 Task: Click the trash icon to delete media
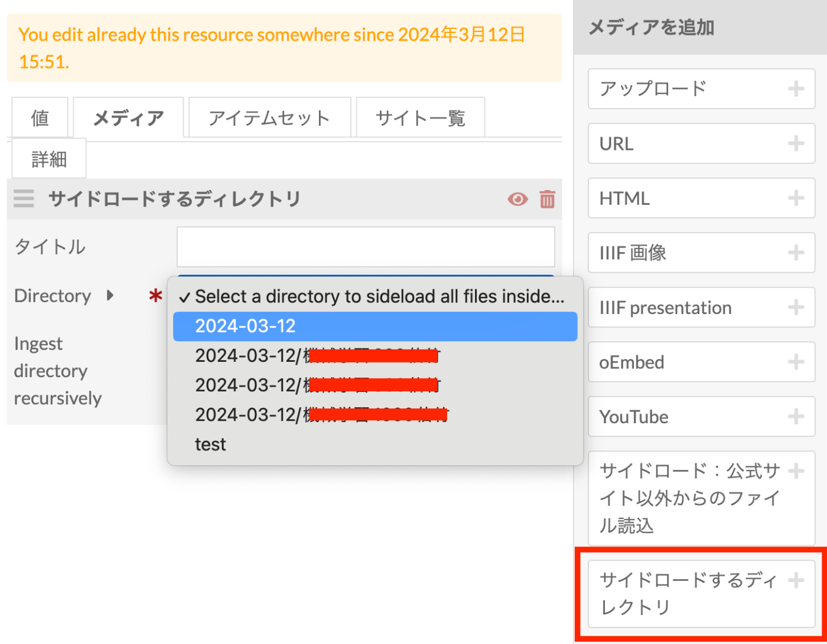548,200
